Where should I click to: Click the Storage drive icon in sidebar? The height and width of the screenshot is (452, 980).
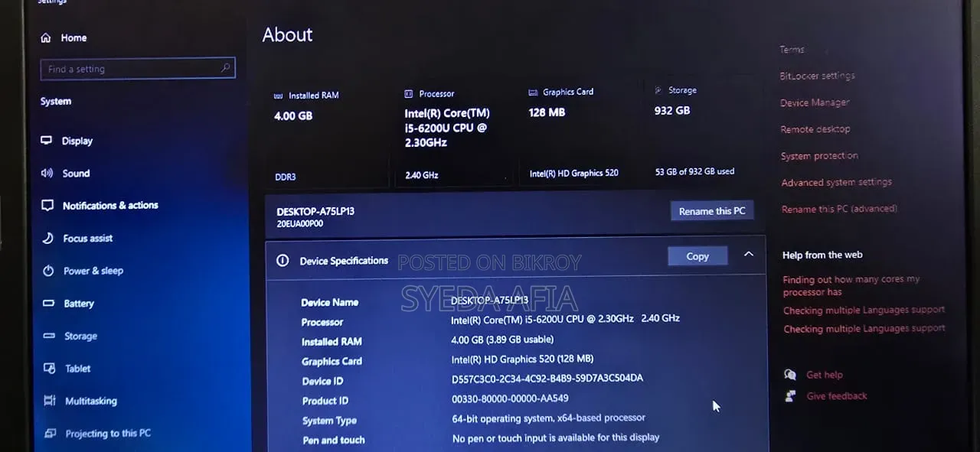tap(50, 336)
